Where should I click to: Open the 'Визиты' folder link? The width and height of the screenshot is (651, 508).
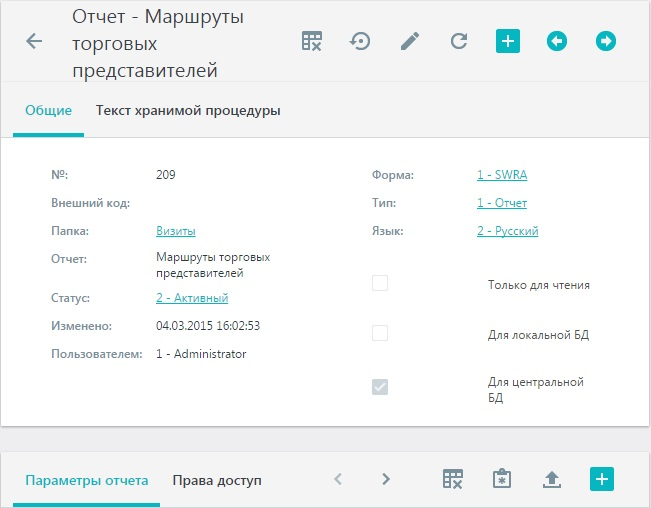click(x=176, y=231)
